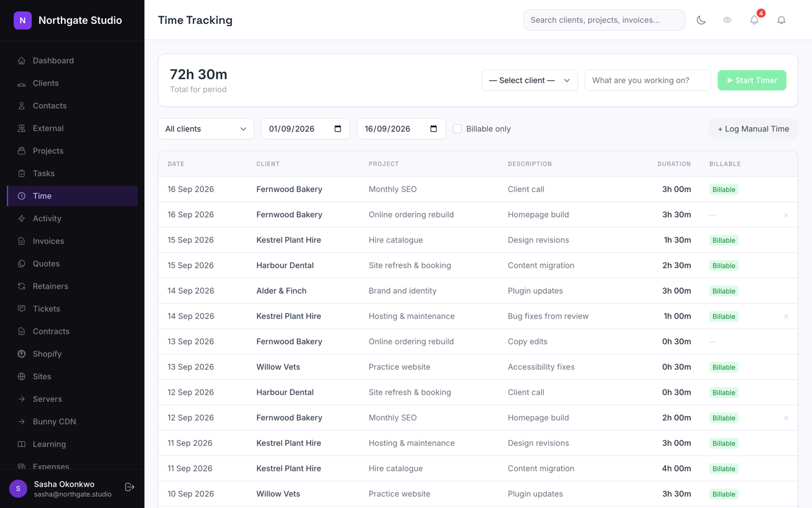812x508 pixels.
Task: Click Hire catalogue project in Content migration 4h row
Action: click(x=396, y=469)
